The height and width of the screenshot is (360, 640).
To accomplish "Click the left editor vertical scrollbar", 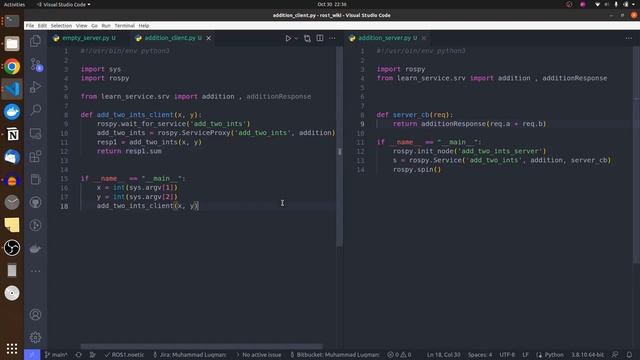I will [x=340, y=147].
